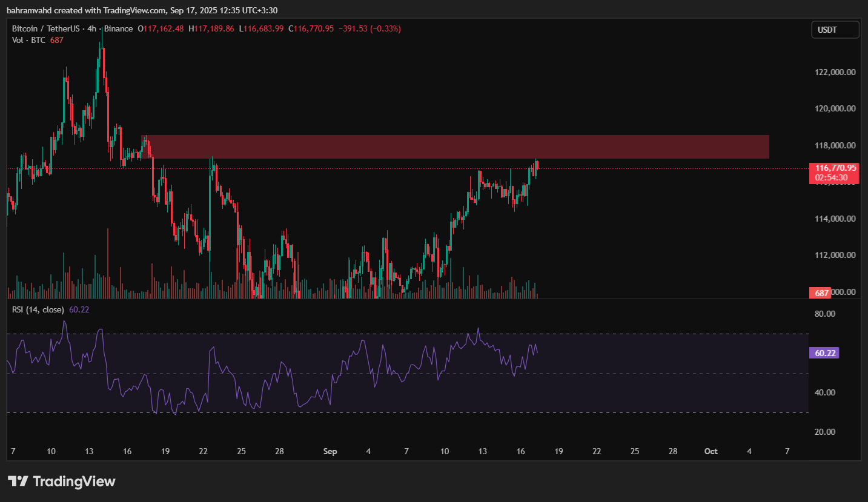Click the USDT currency button

(835, 29)
